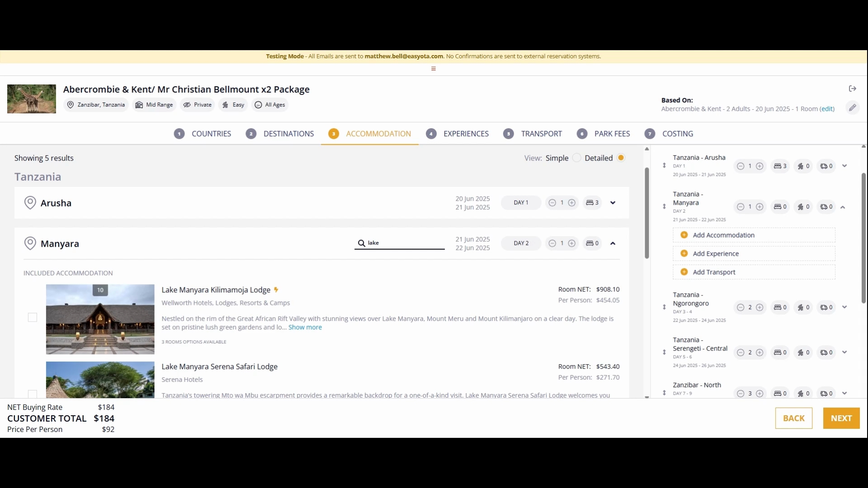Viewport: 868px width, 488px height.
Task: Go to the Countries step
Action: [203, 134]
